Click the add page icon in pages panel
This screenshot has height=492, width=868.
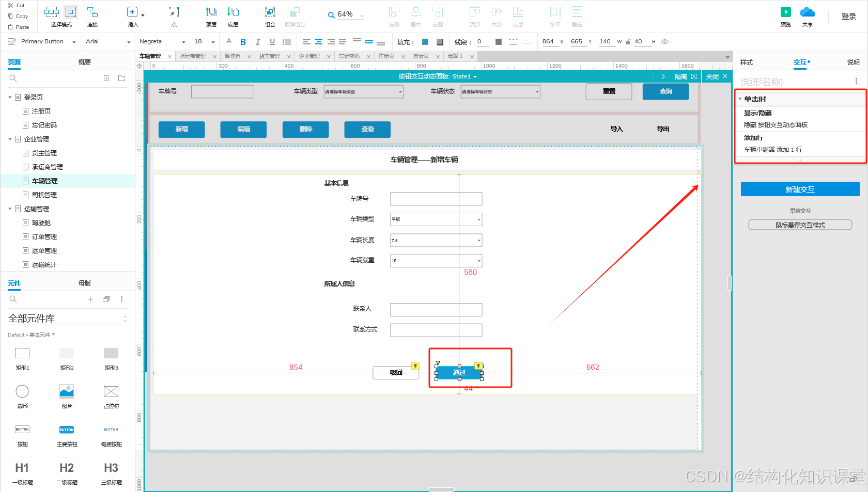click(106, 78)
